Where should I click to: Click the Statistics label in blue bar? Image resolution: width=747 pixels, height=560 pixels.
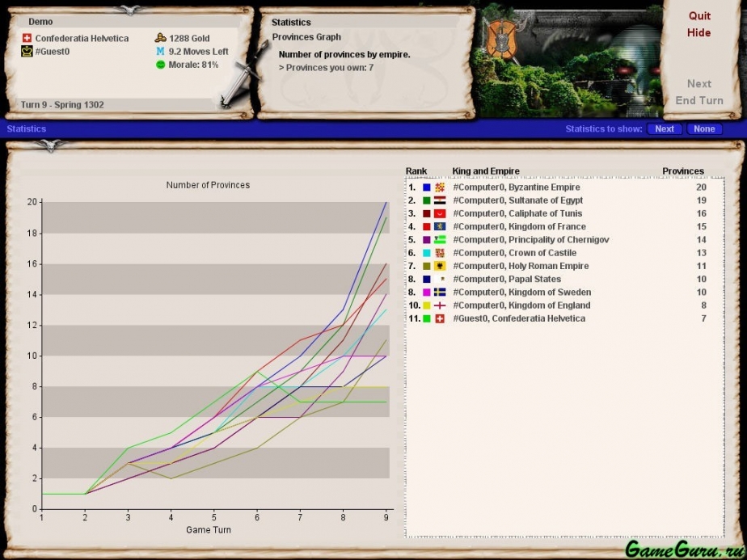(26, 128)
